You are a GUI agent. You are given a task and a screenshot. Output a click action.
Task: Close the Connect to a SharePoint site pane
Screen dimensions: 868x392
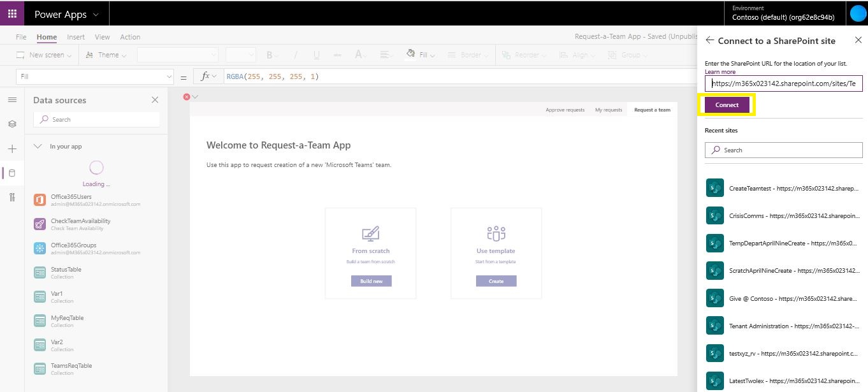point(858,40)
